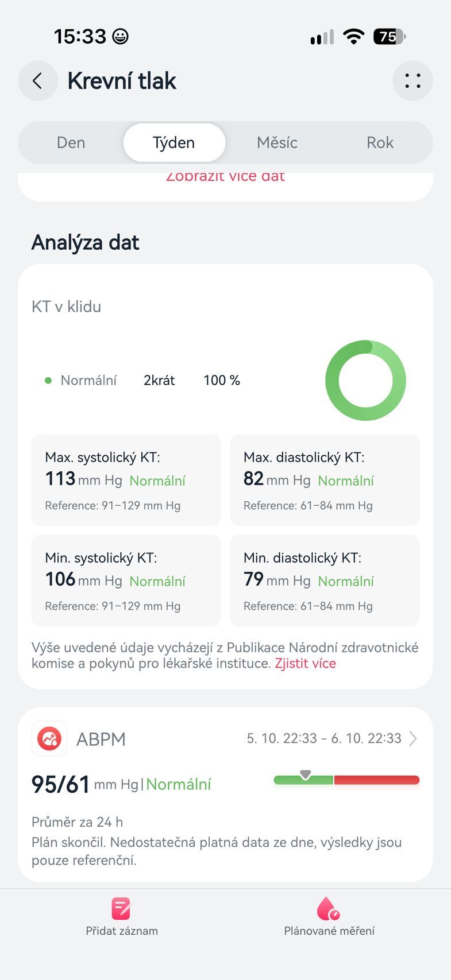This screenshot has width=451, height=980.
Task: Tap the Přidat záznam note icon
Action: coord(121,909)
